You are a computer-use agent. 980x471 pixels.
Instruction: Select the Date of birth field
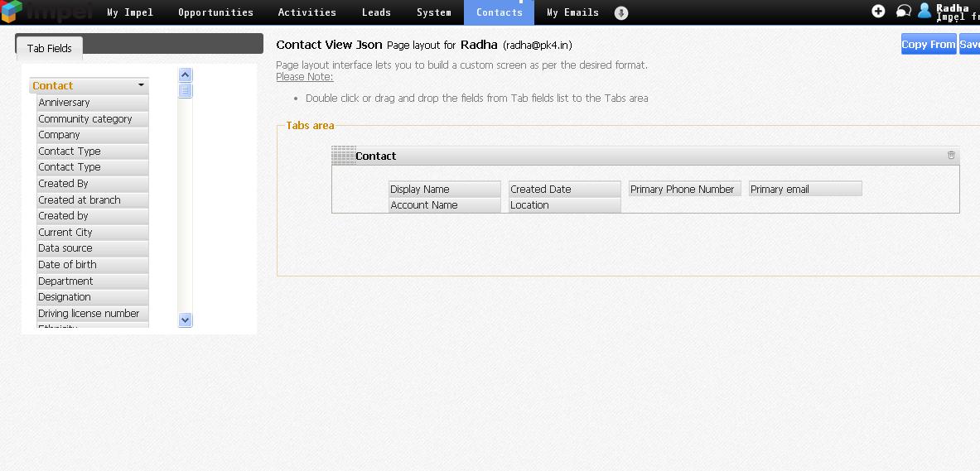[x=68, y=265]
